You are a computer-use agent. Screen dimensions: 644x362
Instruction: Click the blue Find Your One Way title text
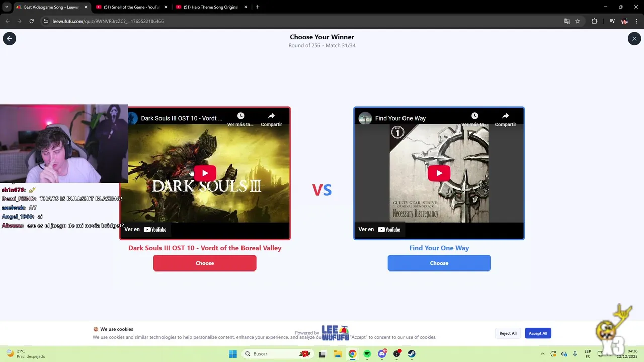click(439, 248)
